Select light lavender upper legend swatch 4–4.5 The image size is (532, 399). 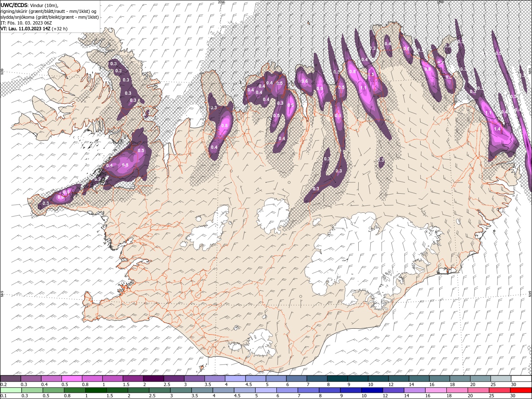[x=235, y=379]
